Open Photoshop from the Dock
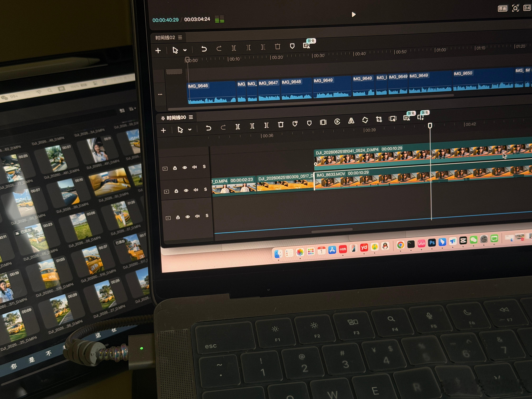Screen dimensions: 532x399 (432, 242)
